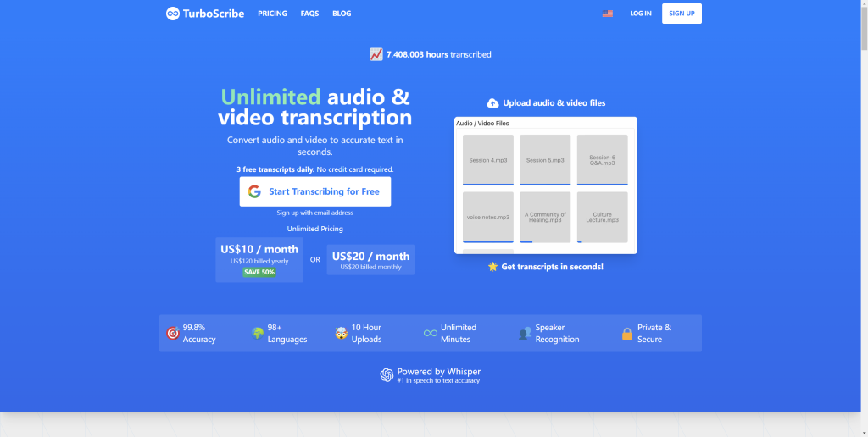Click the LOG IN link
Image resolution: width=868 pixels, height=437 pixels.
(x=641, y=14)
